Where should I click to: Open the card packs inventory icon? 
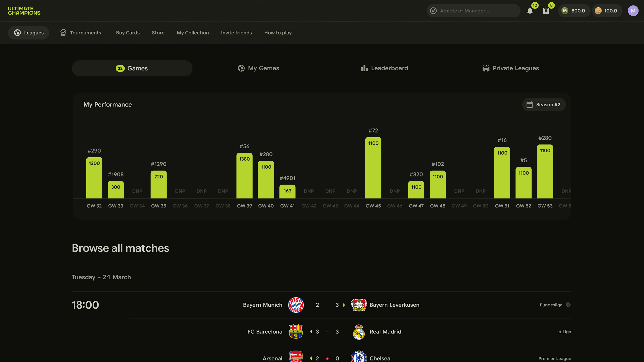tap(546, 11)
